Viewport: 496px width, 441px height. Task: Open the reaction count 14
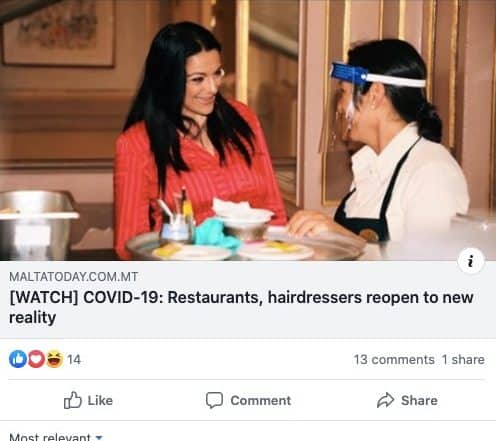(x=74, y=360)
